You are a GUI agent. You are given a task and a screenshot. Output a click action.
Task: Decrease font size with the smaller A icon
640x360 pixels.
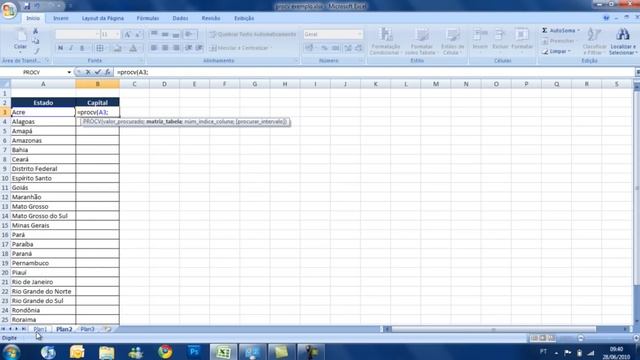point(138,35)
